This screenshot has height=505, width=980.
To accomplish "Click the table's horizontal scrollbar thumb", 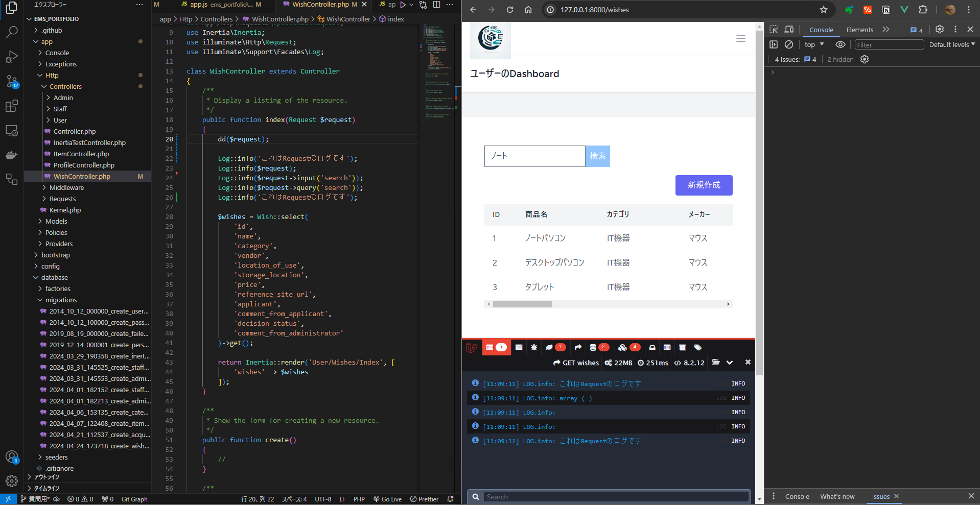I will (522, 304).
